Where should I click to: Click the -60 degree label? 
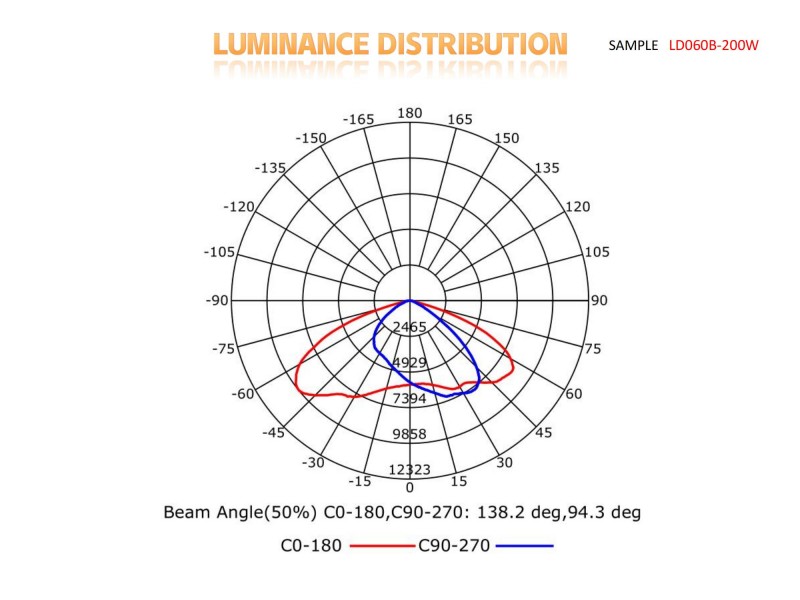[x=242, y=394]
